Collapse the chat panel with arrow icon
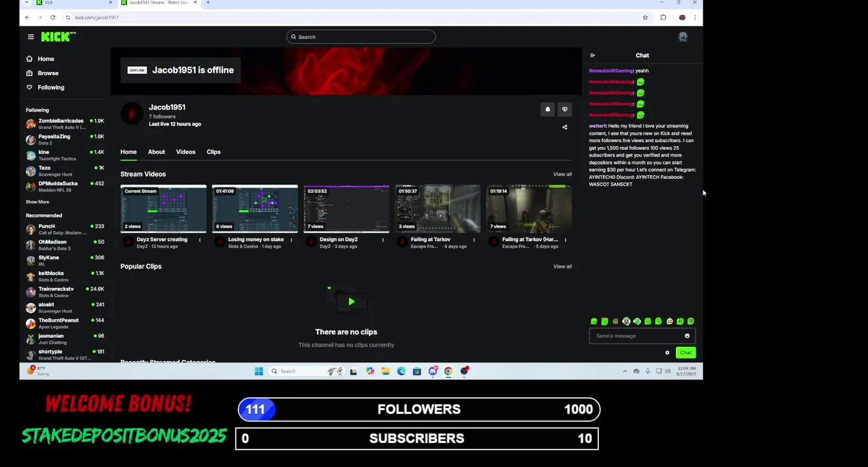868x467 pixels. coord(592,55)
